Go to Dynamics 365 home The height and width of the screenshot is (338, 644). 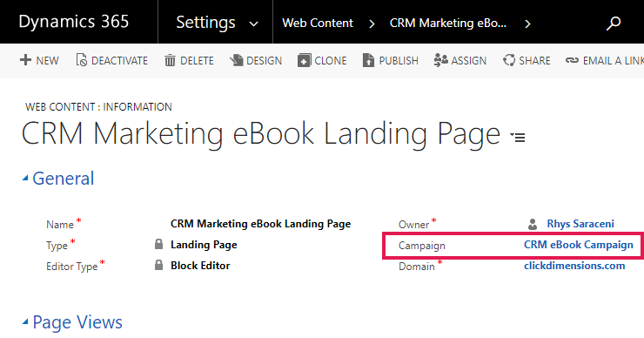pos(74,22)
